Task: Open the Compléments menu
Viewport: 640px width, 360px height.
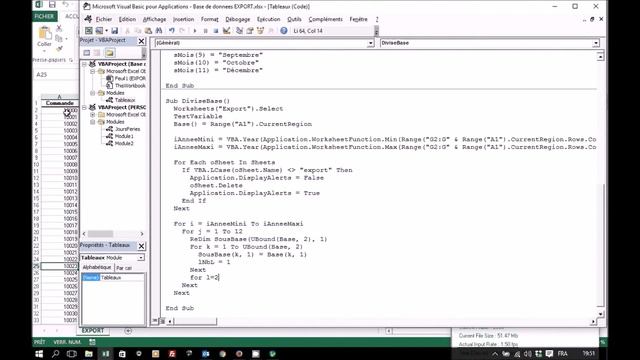Action: pos(325,19)
